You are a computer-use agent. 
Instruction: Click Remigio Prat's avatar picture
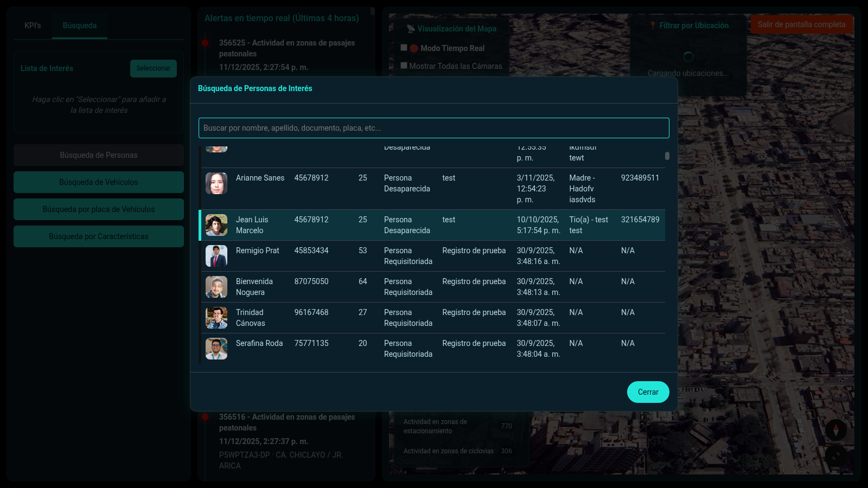tap(216, 256)
